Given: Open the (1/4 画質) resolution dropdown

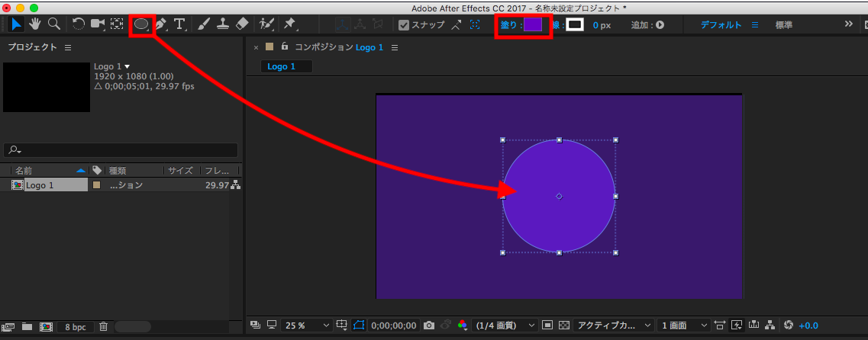Looking at the screenshot, I should point(505,326).
